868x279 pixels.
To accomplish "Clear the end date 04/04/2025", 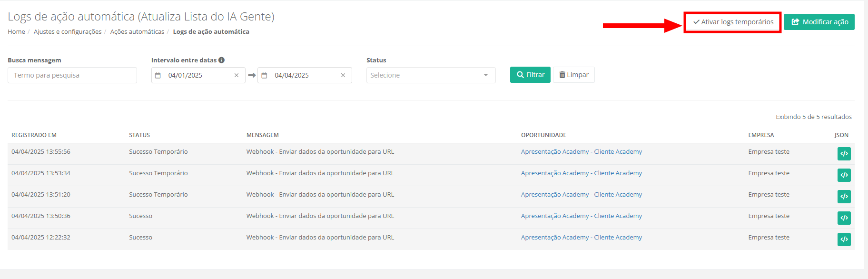I will [x=343, y=75].
